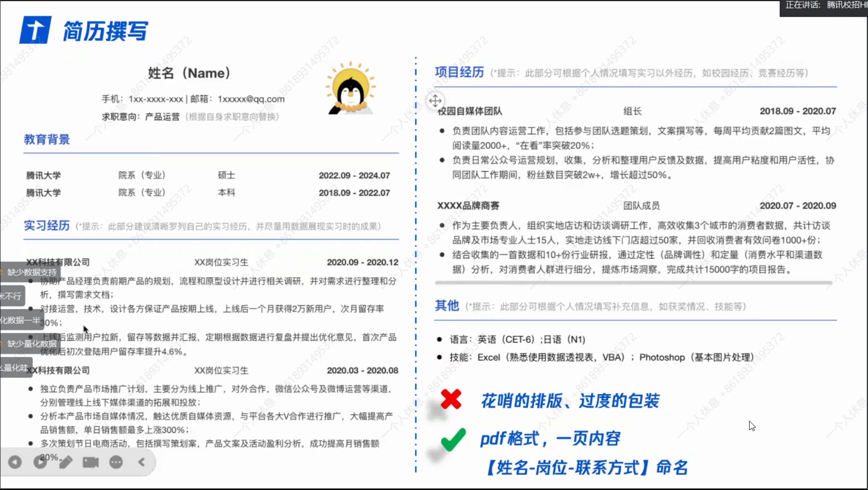Click the 缺少量化数据 tag
868x490 pixels.
pos(30,344)
